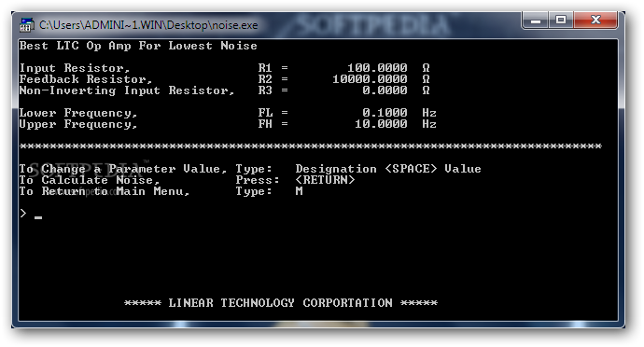Image resolution: width=644 pixels, height=347 pixels.
Task: Click the R1 designation
Action: pyautogui.click(x=265, y=68)
